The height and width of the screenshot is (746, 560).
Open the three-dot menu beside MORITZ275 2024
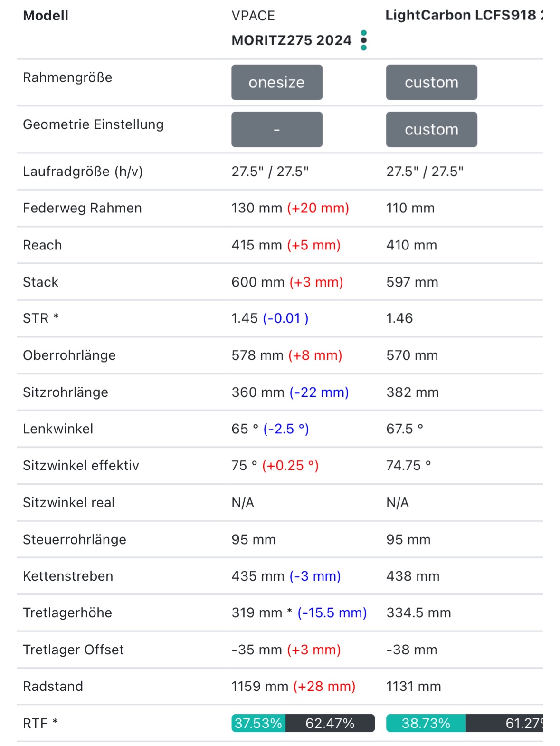pyautogui.click(x=364, y=40)
